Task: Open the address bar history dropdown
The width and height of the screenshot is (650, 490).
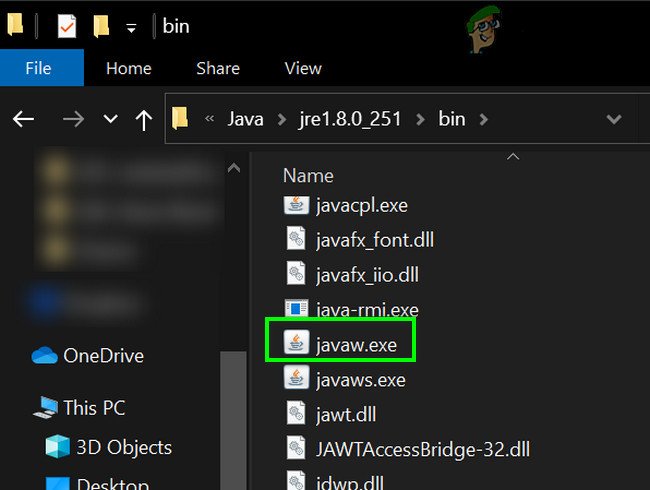Action: point(614,119)
